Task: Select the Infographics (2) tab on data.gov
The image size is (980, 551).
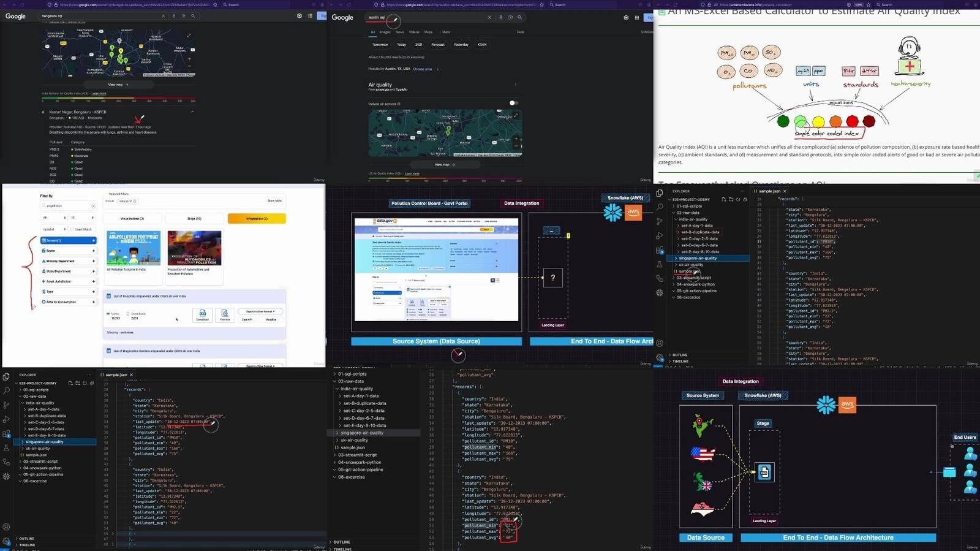Action: (x=257, y=218)
